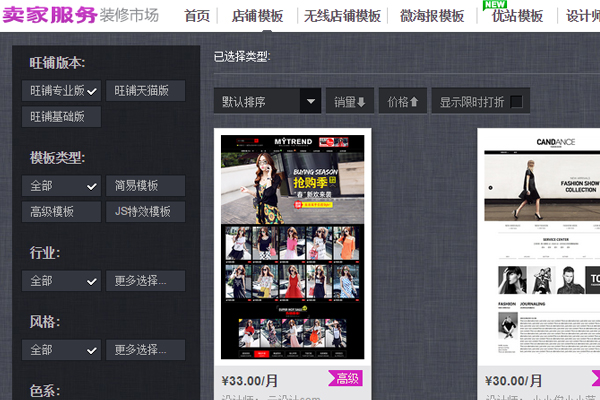Select the 旺铺基础版 filter
The width and height of the screenshot is (600, 400).
click(61, 117)
